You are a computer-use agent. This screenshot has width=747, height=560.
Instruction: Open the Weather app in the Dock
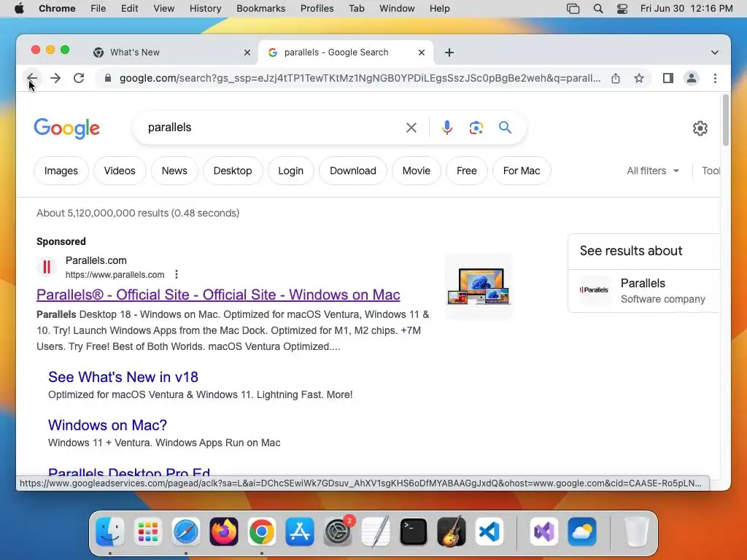(582, 532)
